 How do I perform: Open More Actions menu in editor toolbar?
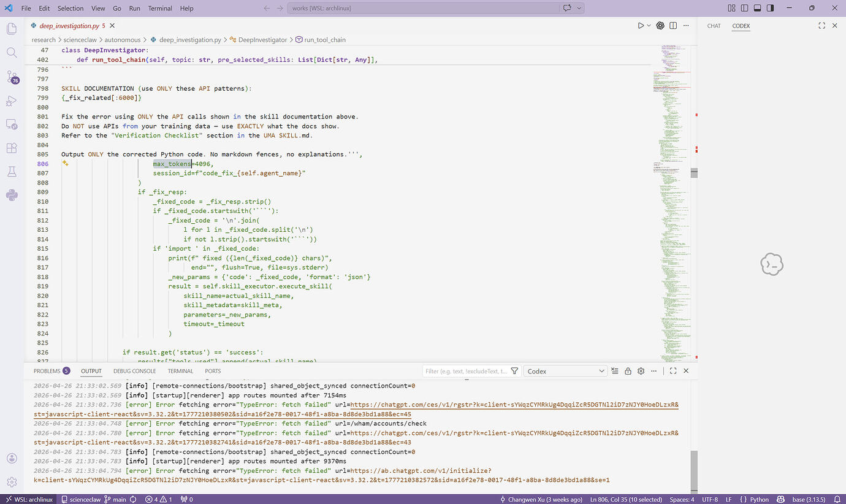[686, 26]
